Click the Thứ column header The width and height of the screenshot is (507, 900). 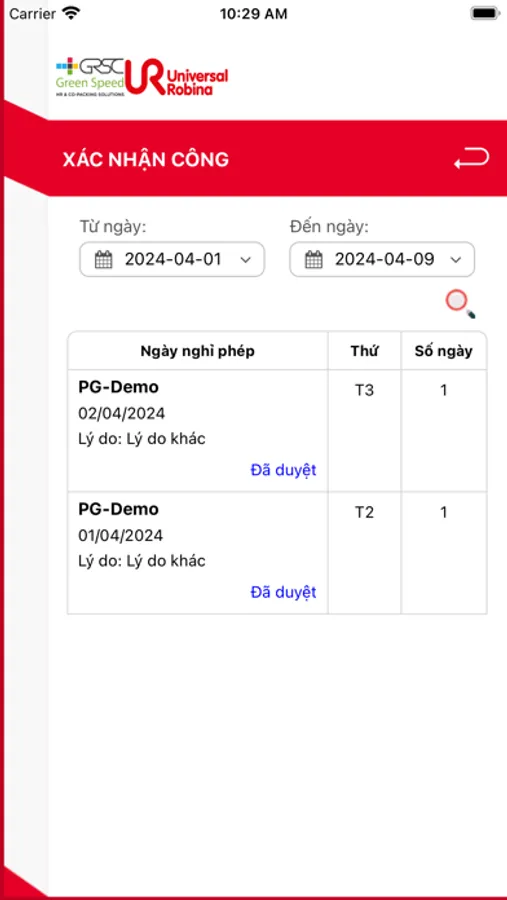(365, 351)
